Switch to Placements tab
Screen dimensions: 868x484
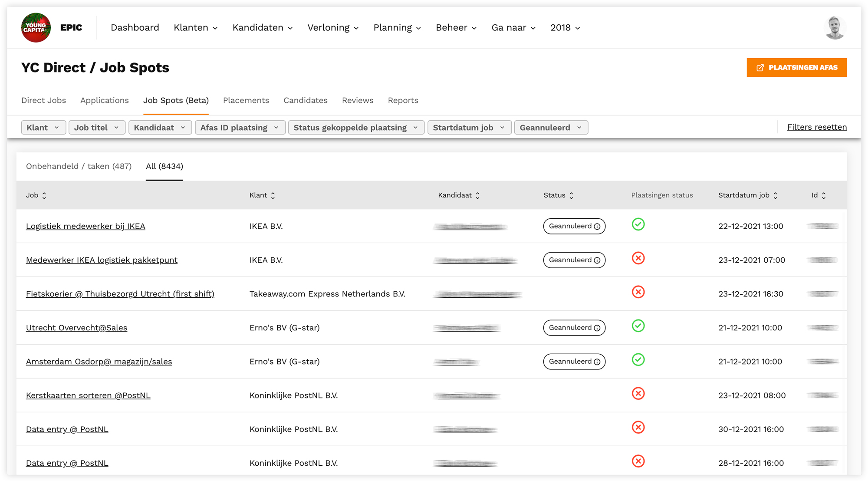[246, 101]
